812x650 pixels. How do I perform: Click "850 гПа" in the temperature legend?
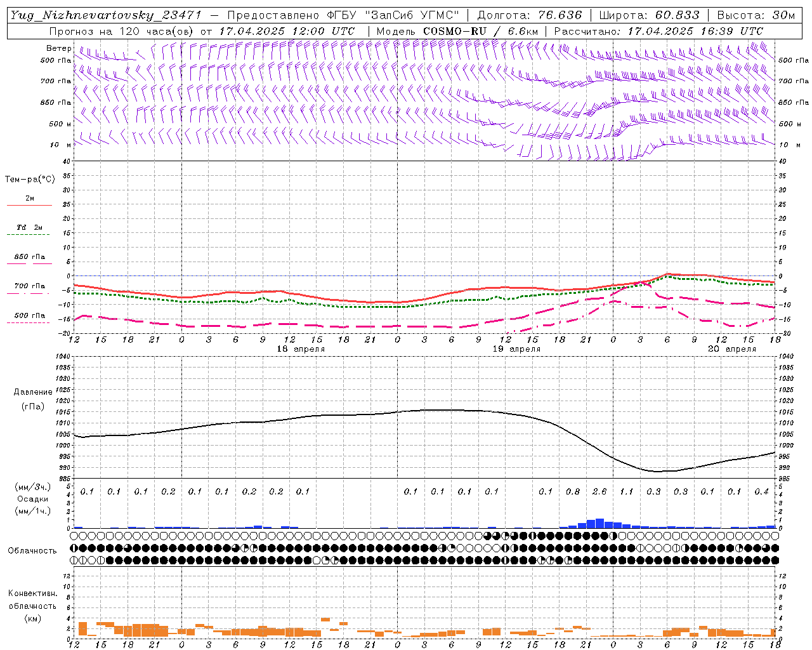[x=30, y=257]
